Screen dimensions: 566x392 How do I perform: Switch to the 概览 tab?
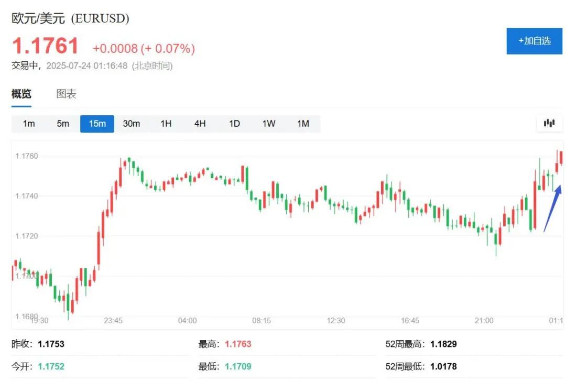click(x=21, y=94)
